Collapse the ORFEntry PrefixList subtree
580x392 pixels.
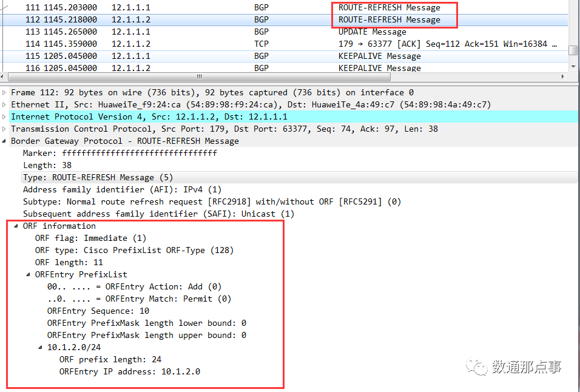click(x=27, y=274)
